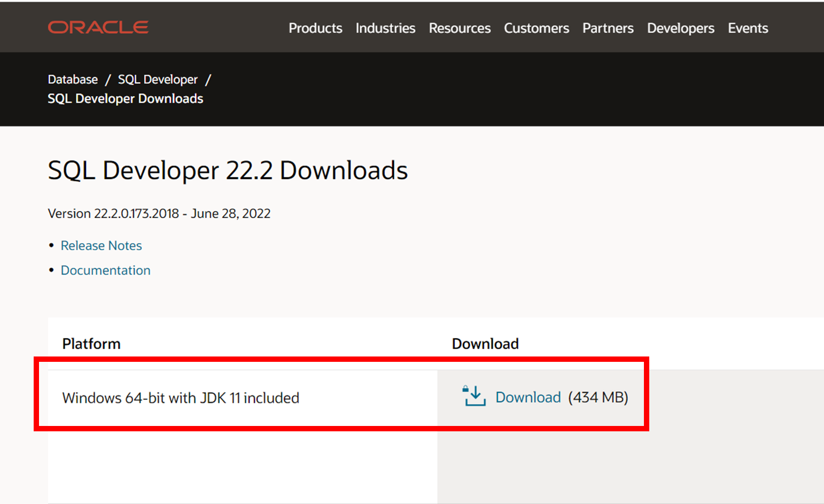The height and width of the screenshot is (504, 824).
Task: Click the SQL Developer 22.2 Downloads heading
Action: pos(228,171)
